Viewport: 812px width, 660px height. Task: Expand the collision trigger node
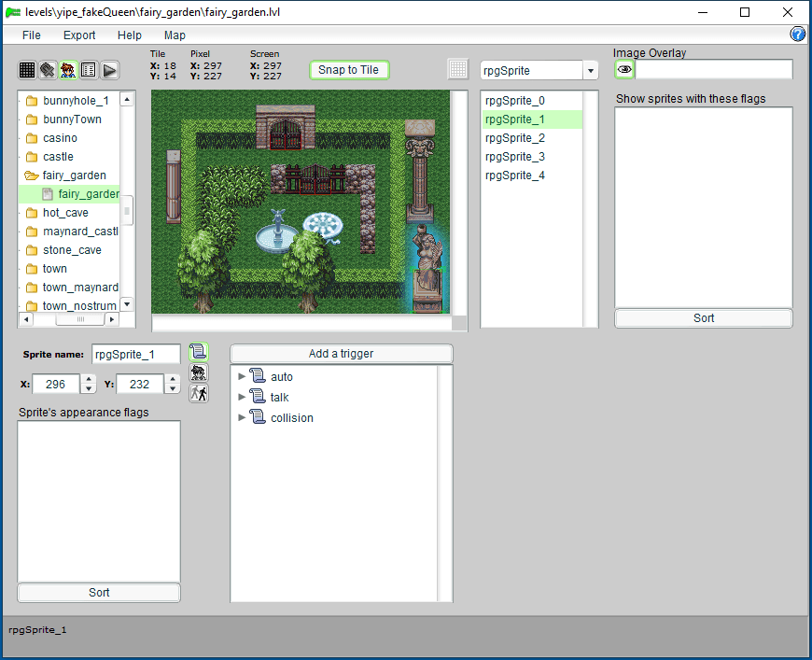point(243,418)
